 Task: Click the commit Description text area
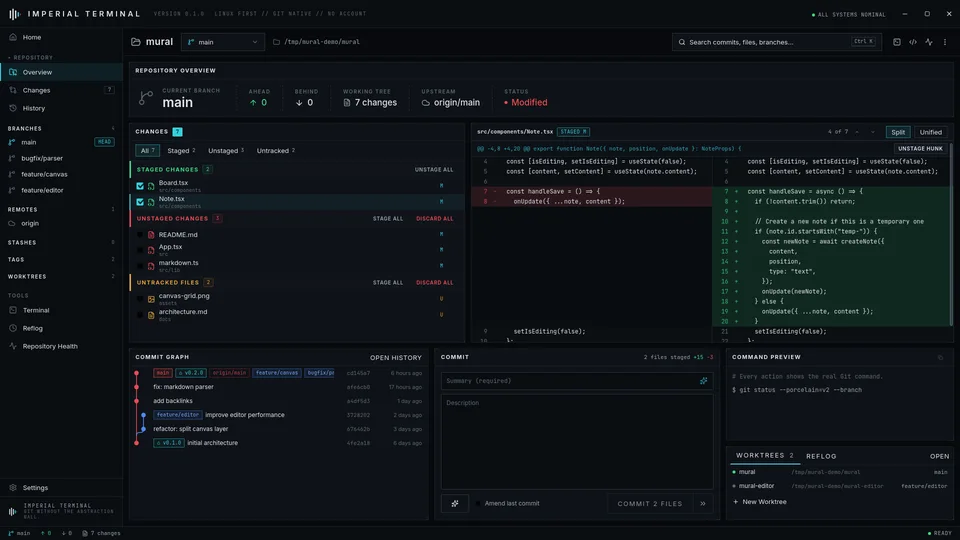click(x=577, y=441)
